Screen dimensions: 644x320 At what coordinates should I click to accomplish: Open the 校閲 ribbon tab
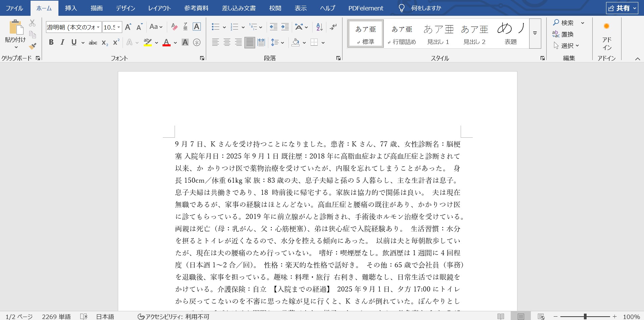[x=275, y=8]
